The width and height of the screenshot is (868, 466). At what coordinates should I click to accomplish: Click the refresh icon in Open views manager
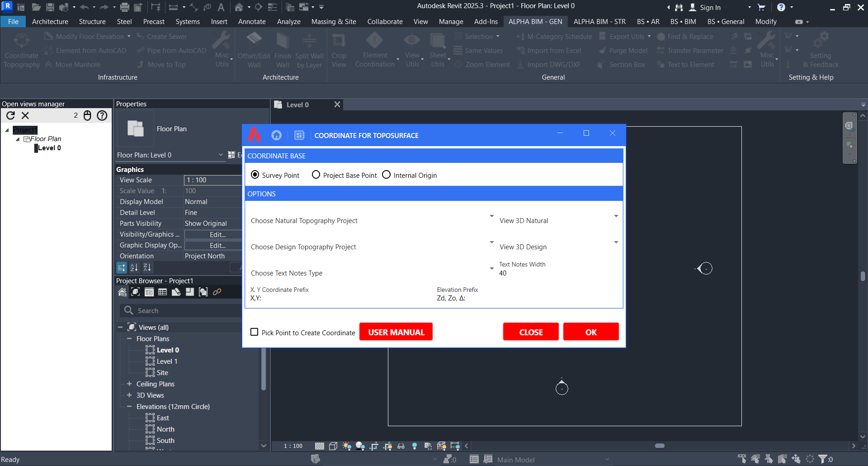[11, 116]
